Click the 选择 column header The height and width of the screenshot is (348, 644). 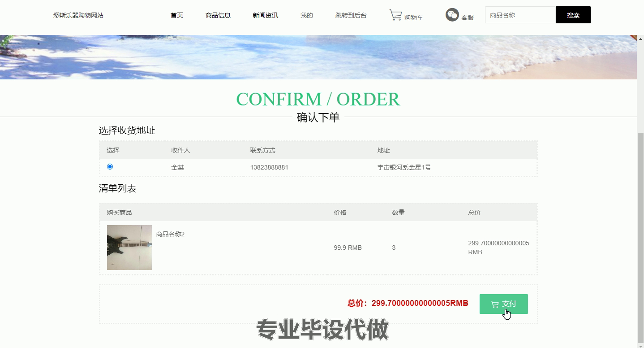[113, 150]
